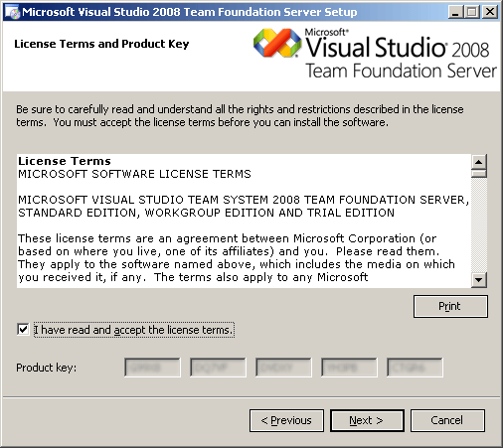Click 'STANDARD EDITION, WORKGROUP EDITION' license line
The image size is (503, 448).
206,213
